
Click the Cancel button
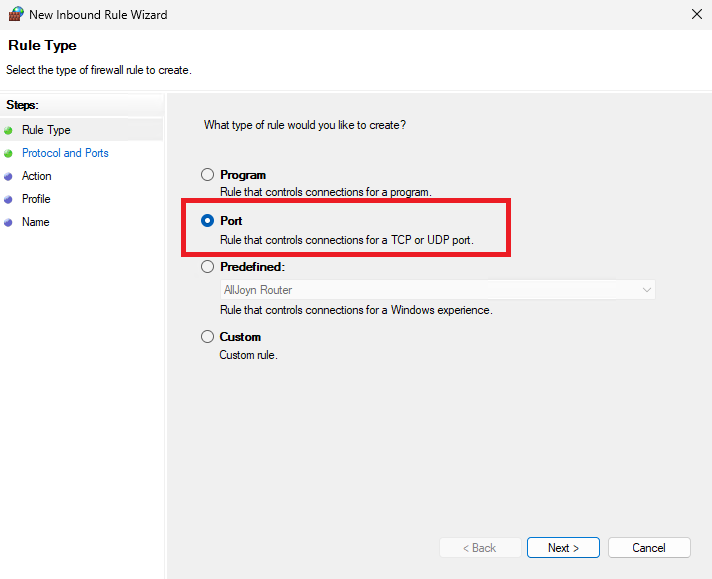649,548
